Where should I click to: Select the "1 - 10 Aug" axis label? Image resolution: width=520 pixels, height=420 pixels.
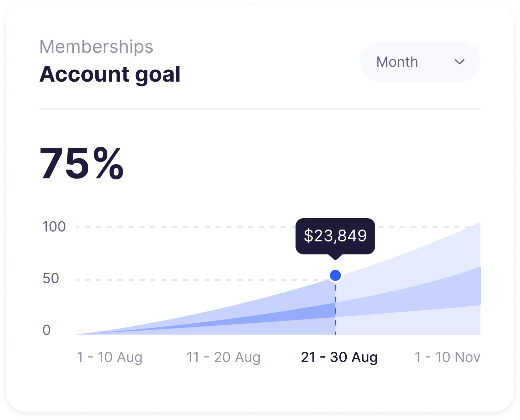click(x=110, y=357)
